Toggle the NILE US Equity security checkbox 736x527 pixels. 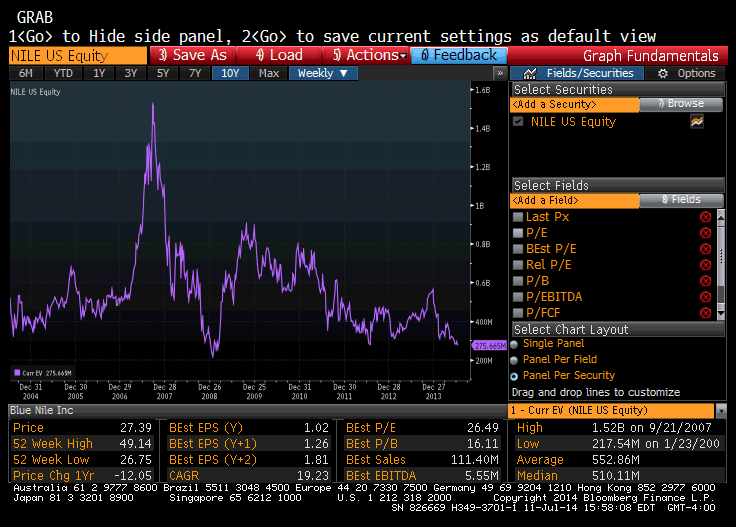point(518,122)
